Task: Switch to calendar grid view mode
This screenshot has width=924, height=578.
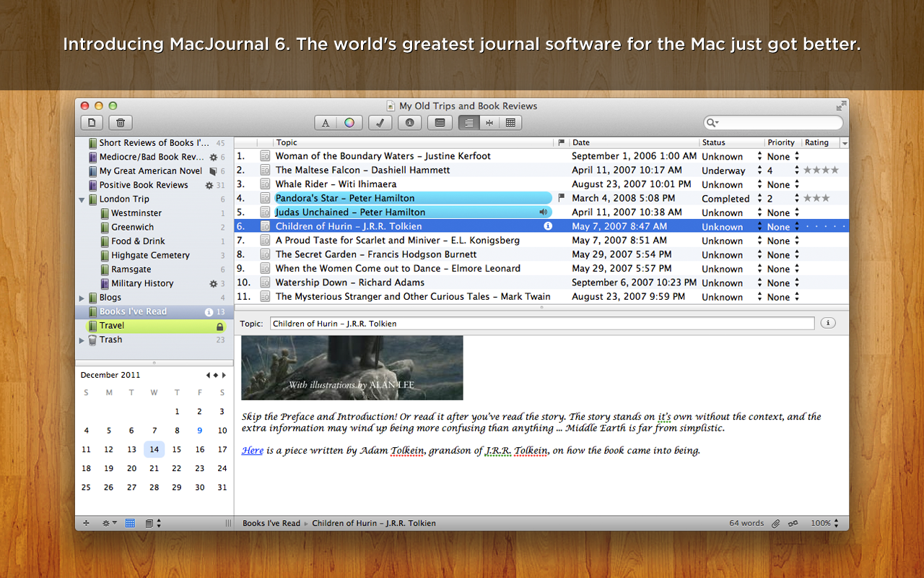Action: pyautogui.click(x=510, y=123)
